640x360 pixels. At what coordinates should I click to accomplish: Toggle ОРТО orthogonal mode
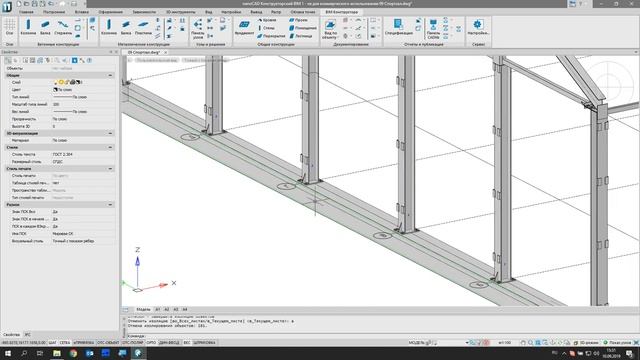tap(151, 343)
